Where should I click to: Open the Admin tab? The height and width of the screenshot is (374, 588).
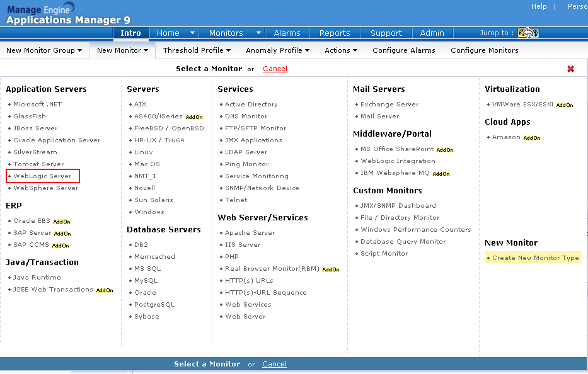coord(432,33)
